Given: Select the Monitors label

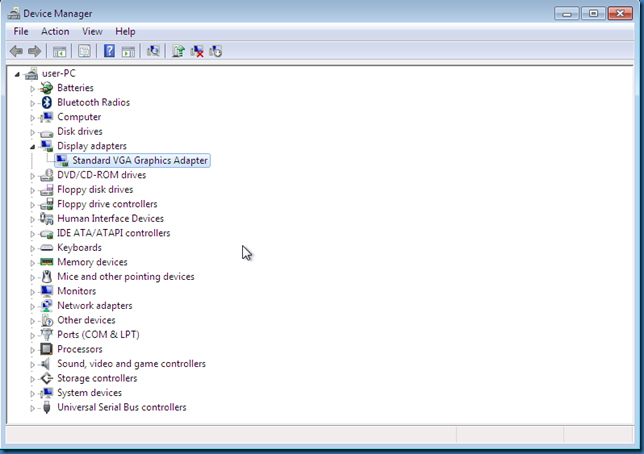Looking at the screenshot, I should [x=76, y=291].
